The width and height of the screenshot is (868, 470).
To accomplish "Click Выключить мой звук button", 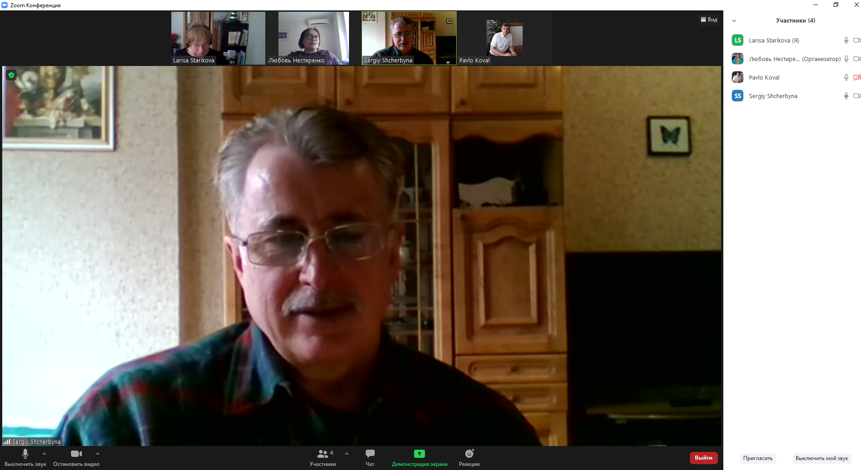I will click(821, 458).
